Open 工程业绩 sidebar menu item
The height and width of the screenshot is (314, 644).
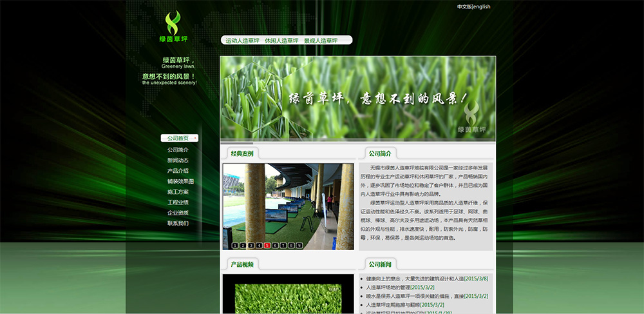(x=178, y=202)
